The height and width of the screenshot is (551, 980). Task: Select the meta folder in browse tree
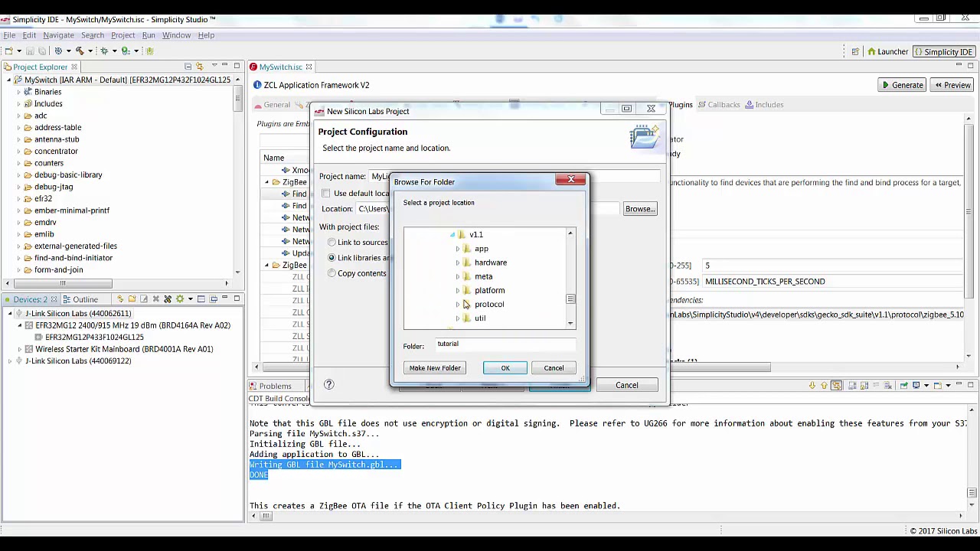(483, 277)
